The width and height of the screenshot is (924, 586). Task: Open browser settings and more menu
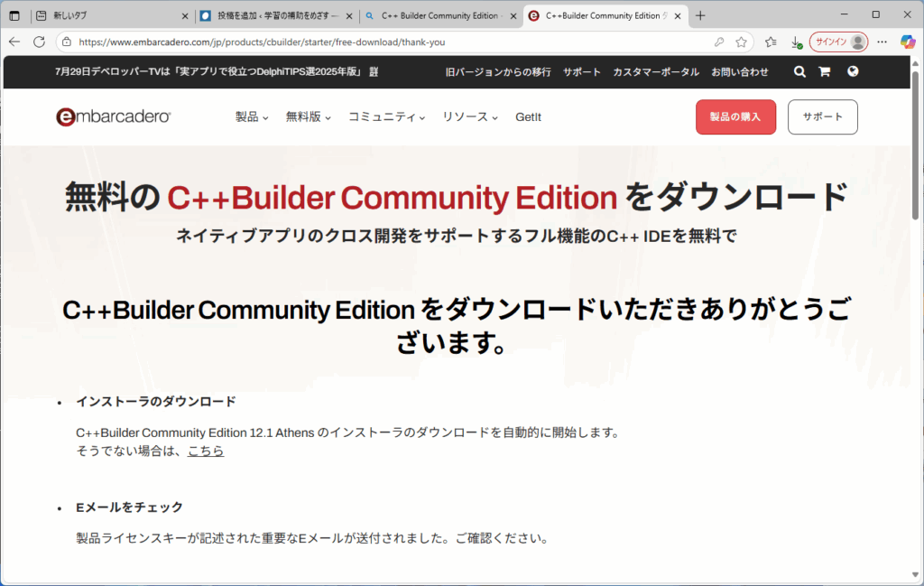coord(882,42)
